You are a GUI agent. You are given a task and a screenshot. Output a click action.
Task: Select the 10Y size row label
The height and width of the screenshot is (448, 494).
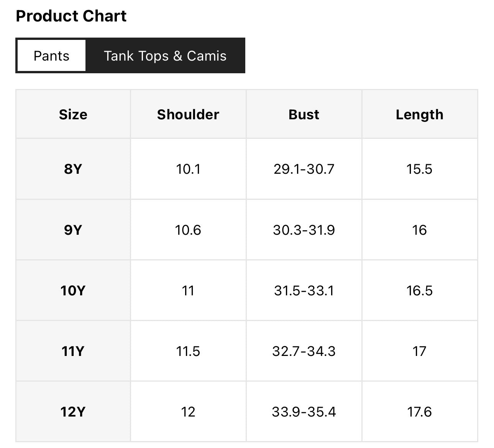tap(73, 290)
